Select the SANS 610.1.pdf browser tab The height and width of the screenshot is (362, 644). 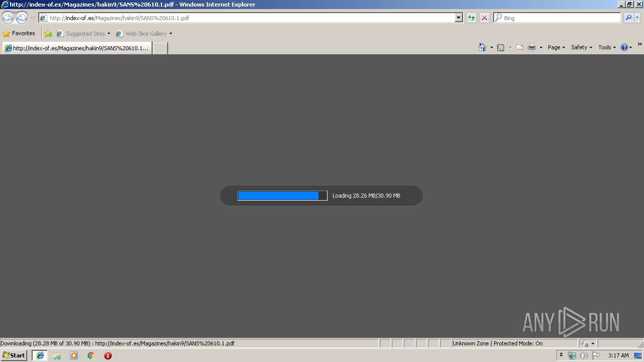(77, 48)
